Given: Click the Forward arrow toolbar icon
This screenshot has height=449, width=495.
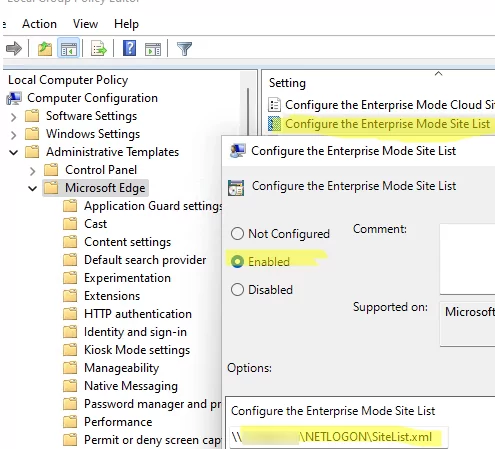Looking at the screenshot, I should pyautogui.click(x=14, y=49).
